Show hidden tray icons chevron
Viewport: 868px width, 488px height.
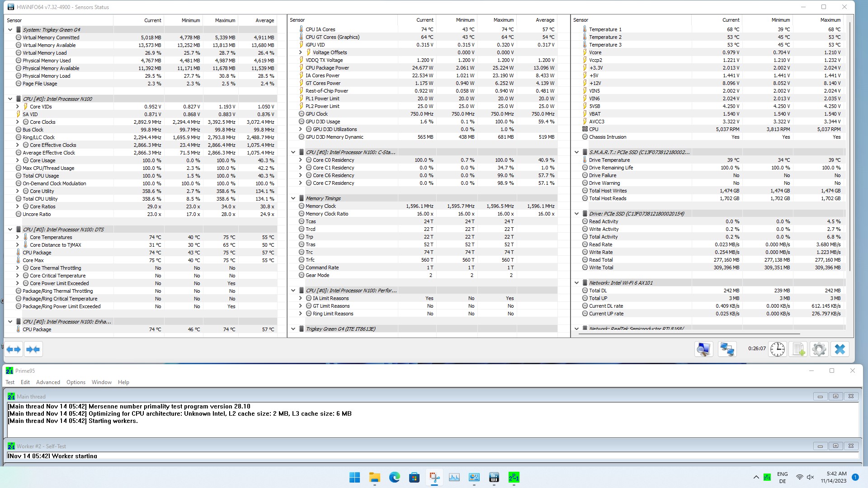756,477
